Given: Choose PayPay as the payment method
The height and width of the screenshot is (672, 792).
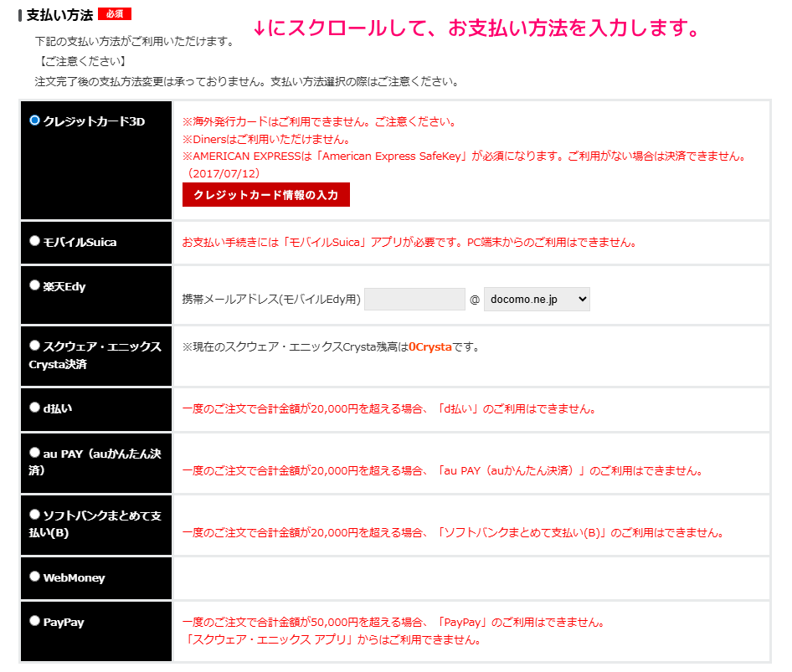Looking at the screenshot, I should point(33,622).
